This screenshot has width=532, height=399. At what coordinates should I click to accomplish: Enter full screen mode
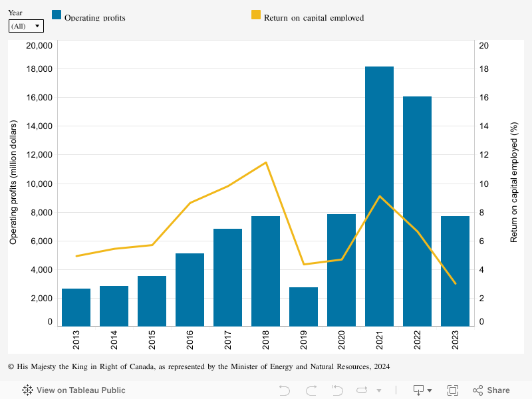pos(453,390)
